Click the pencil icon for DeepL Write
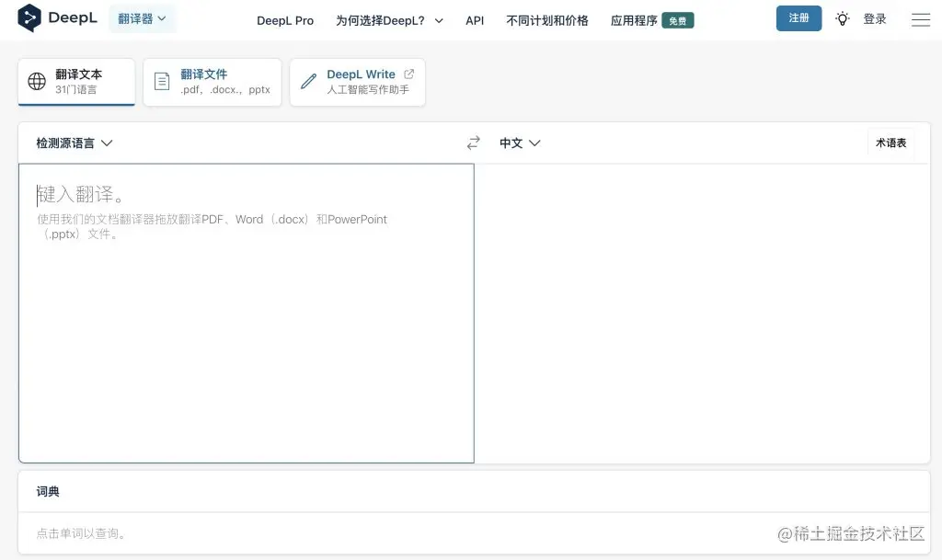 tap(308, 81)
